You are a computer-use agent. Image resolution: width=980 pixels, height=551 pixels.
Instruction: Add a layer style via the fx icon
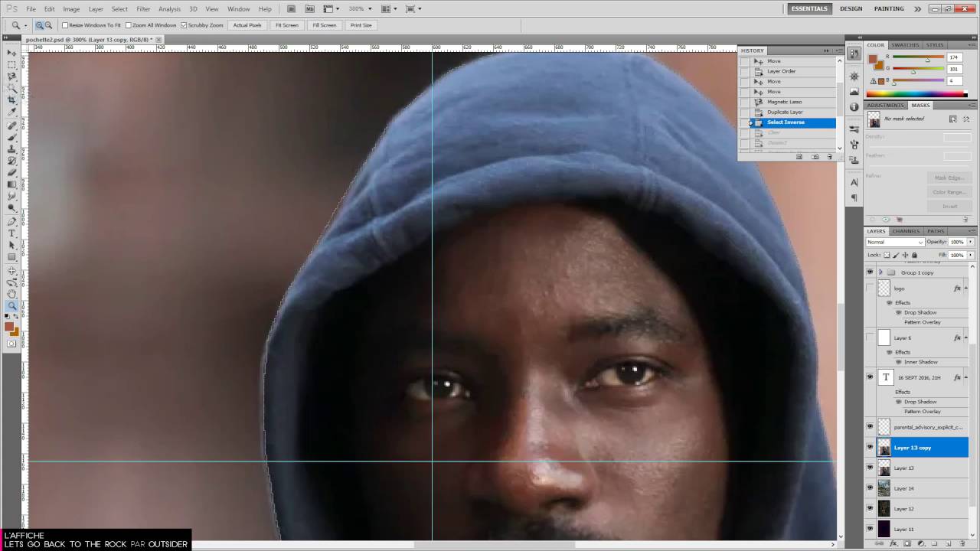tap(893, 543)
